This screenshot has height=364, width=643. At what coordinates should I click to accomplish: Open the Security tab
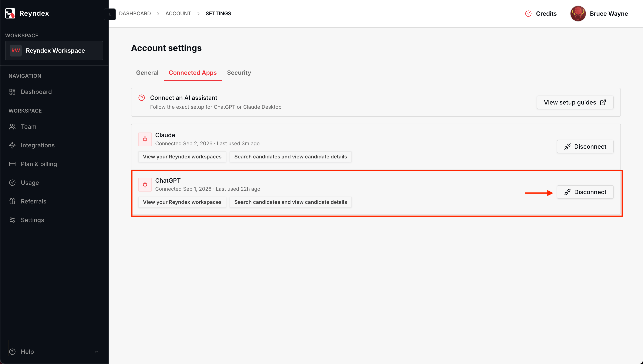pos(239,73)
